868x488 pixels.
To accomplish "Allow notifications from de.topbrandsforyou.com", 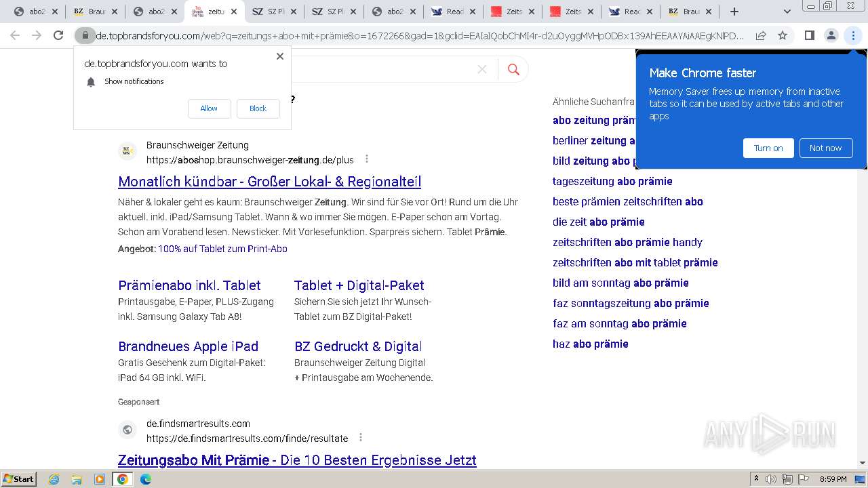I will click(x=209, y=108).
